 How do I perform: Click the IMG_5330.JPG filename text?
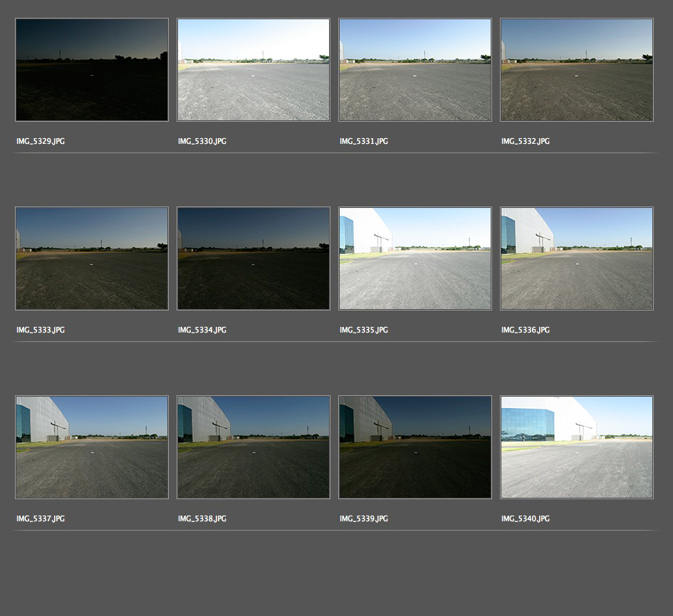click(x=202, y=142)
